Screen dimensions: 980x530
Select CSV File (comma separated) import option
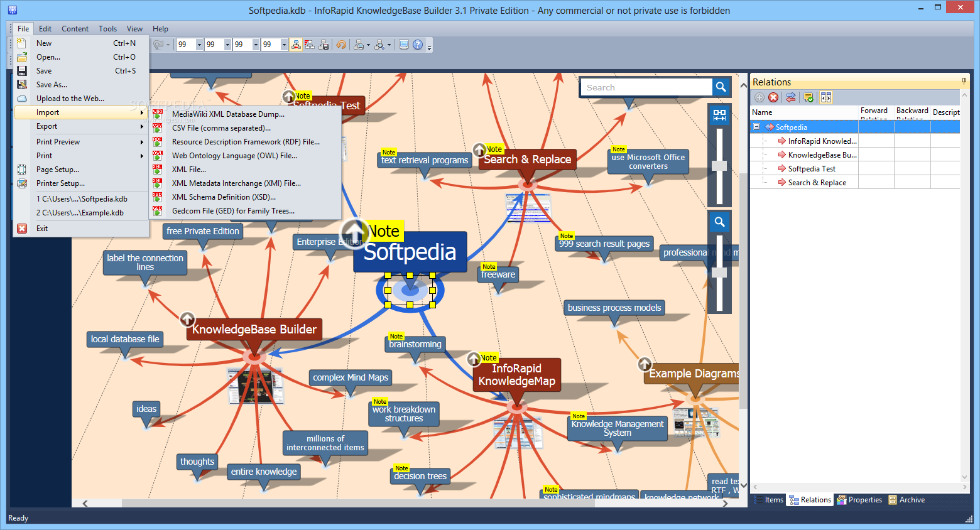pyautogui.click(x=246, y=128)
